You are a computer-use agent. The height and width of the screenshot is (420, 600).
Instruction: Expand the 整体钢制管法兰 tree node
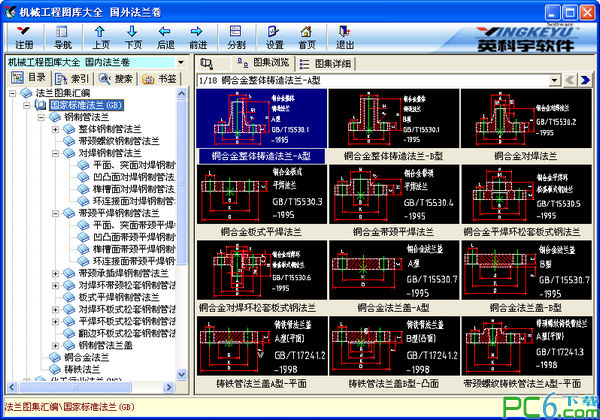click(56, 128)
